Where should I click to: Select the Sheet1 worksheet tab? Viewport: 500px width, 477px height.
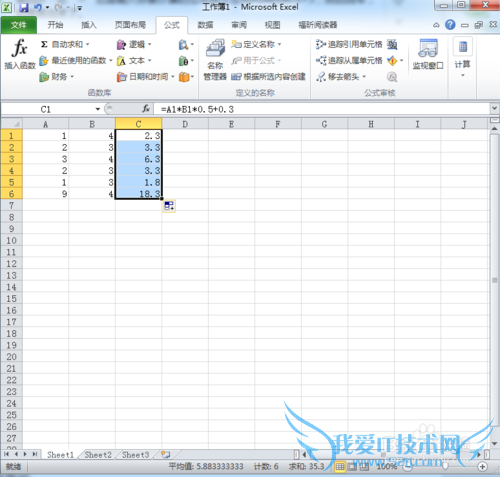60,455
